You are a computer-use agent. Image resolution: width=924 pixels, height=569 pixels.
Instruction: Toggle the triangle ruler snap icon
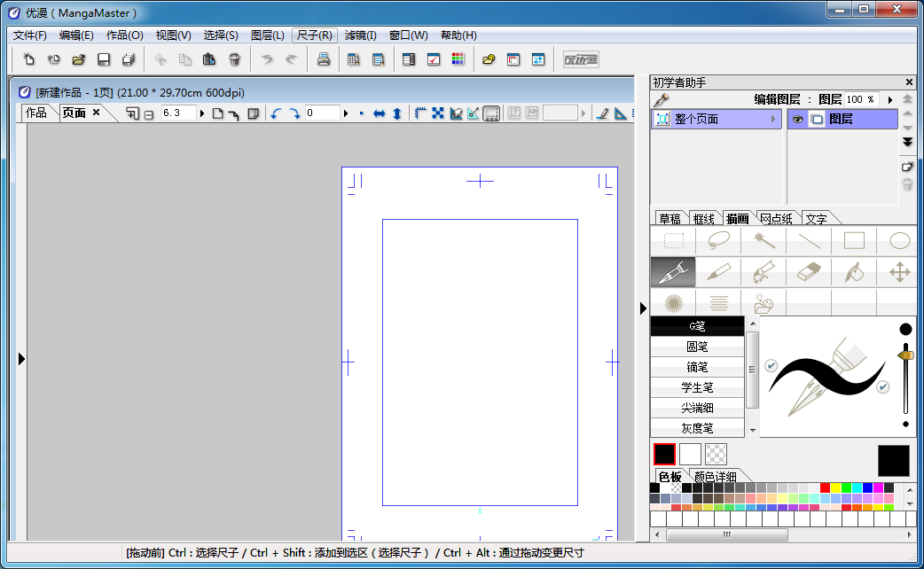pyautogui.click(x=620, y=113)
